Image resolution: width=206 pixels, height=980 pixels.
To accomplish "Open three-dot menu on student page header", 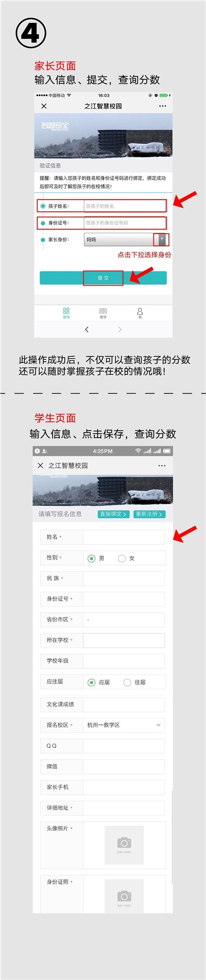I will [162, 465].
